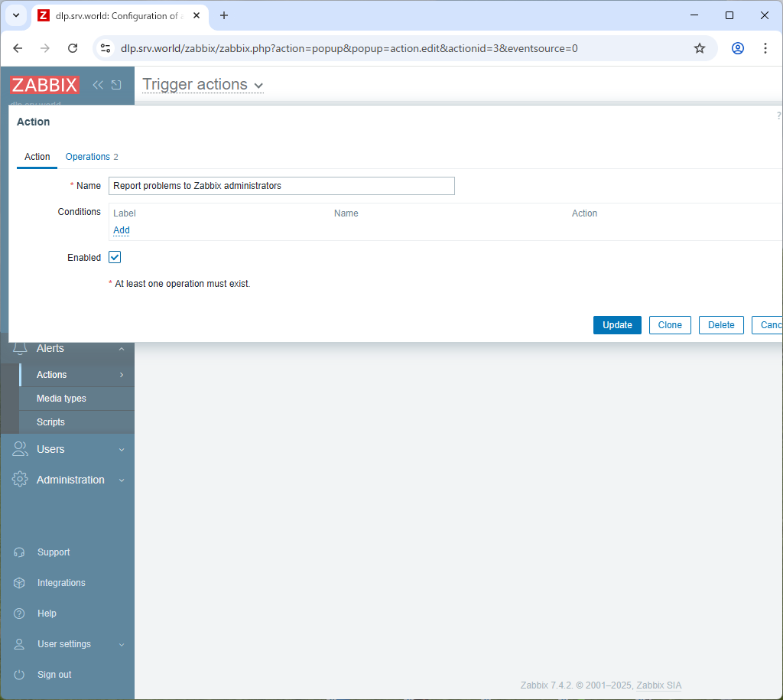
Task: Open Support via headset icon
Action: pyautogui.click(x=20, y=552)
